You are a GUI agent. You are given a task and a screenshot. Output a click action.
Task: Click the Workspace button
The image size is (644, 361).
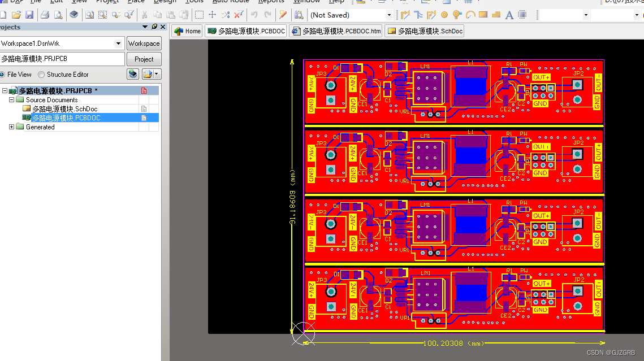coord(144,44)
